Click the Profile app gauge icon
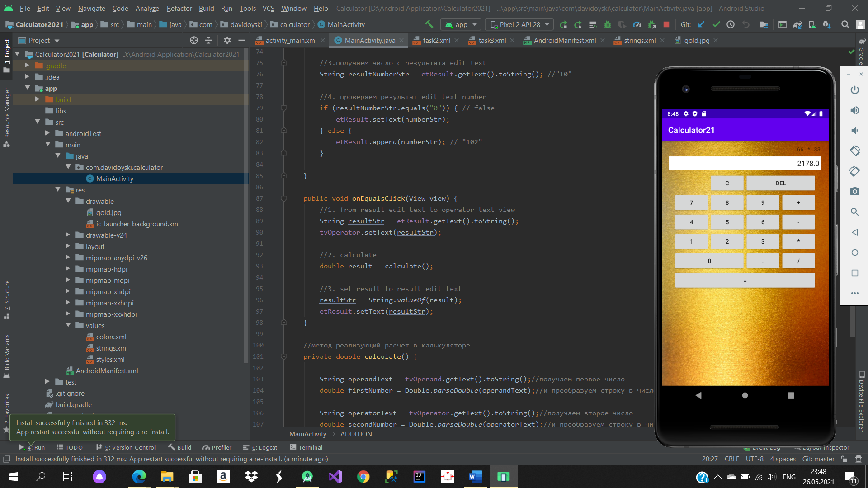 tap(637, 24)
